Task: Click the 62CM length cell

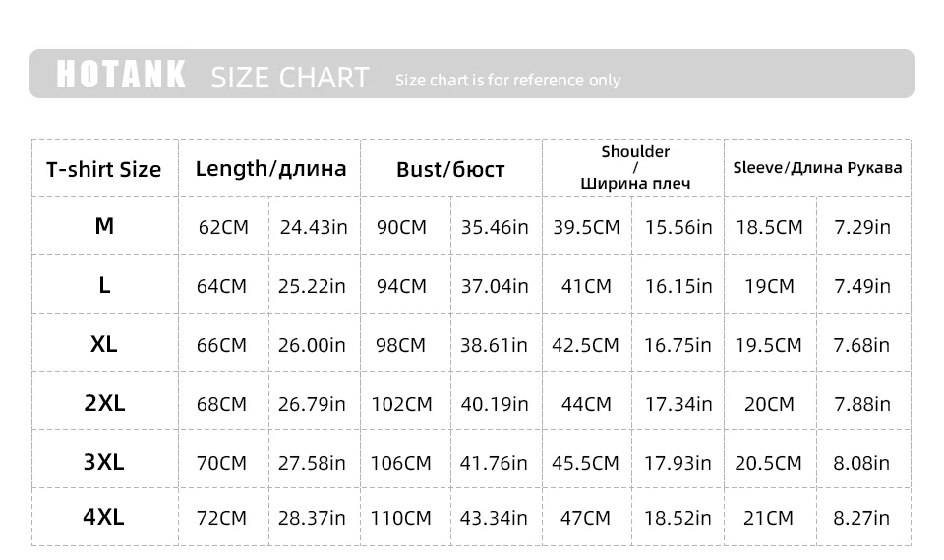Action: pos(223,227)
